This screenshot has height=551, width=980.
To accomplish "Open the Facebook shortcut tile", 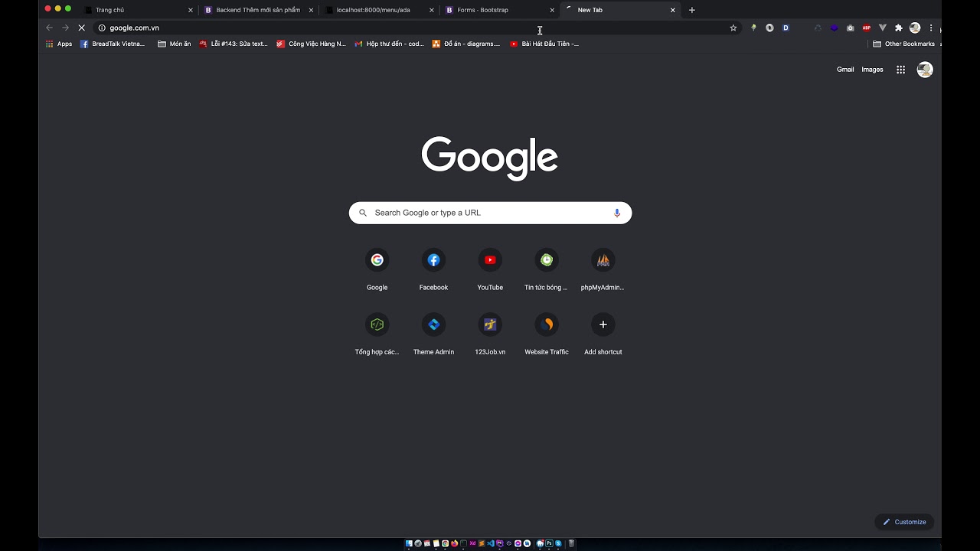I will click(433, 270).
